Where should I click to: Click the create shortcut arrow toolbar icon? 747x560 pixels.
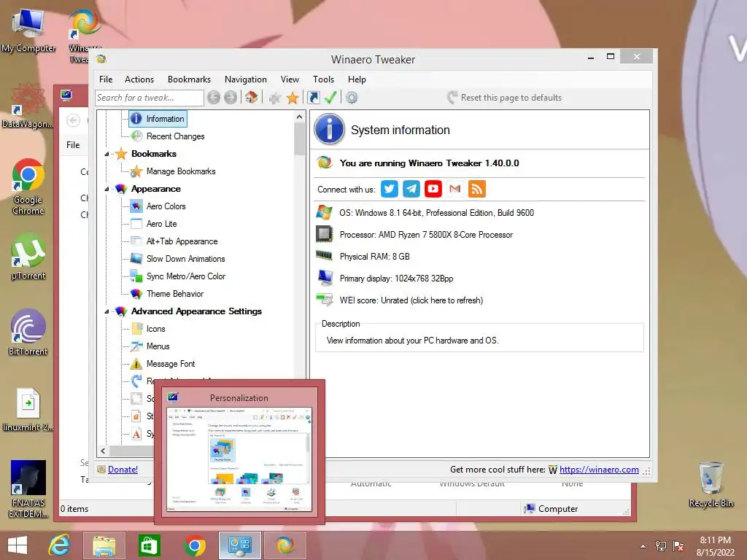coord(314,98)
